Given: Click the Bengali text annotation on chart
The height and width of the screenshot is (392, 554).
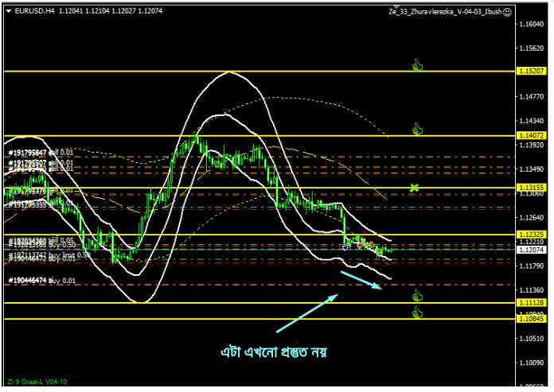Looking at the screenshot, I should (274, 351).
